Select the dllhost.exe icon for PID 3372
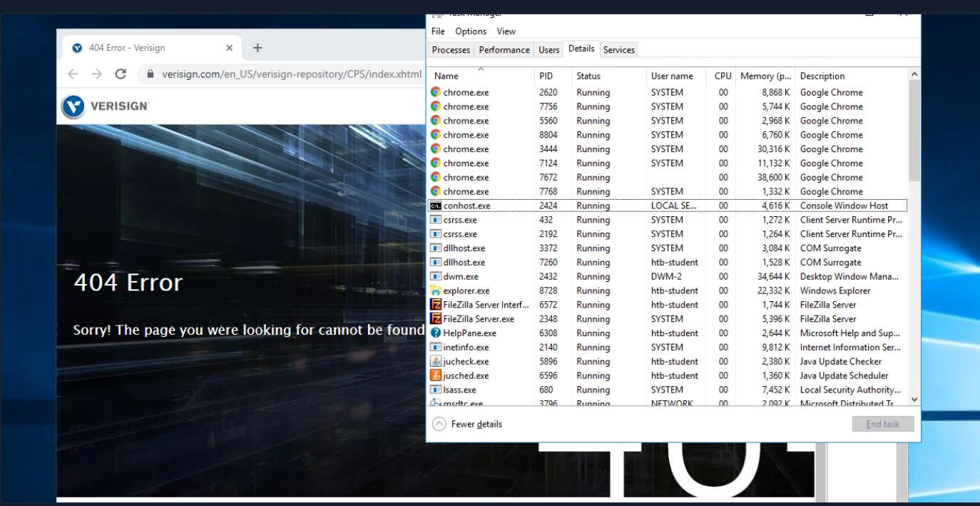The height and width of the screenshot is (506, 980). pyautogui.click(x=436, y=248)
